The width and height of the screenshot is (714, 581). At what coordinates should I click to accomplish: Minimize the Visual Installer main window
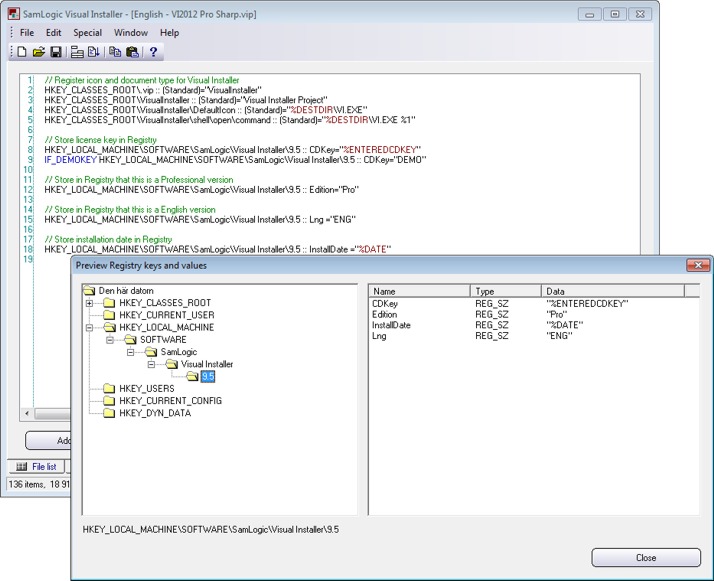coord(590,15)
